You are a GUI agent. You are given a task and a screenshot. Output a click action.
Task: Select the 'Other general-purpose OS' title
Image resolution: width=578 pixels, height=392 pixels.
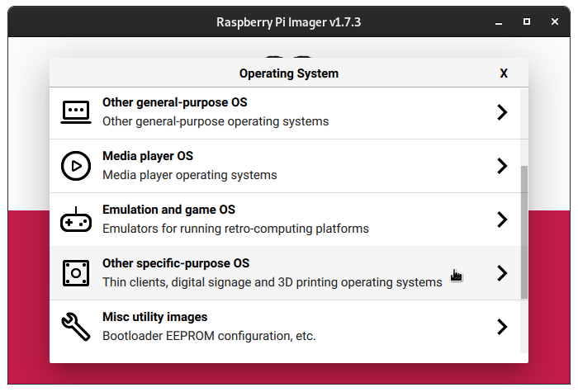[174, 102]
